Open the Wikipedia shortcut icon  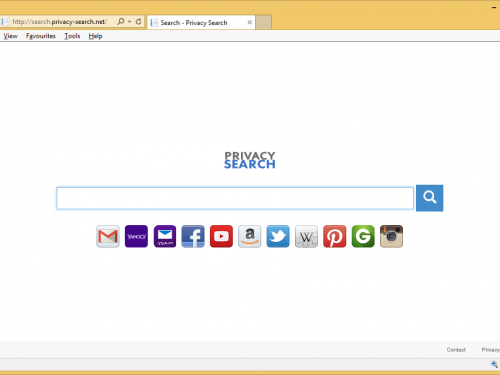coord(306,236)
